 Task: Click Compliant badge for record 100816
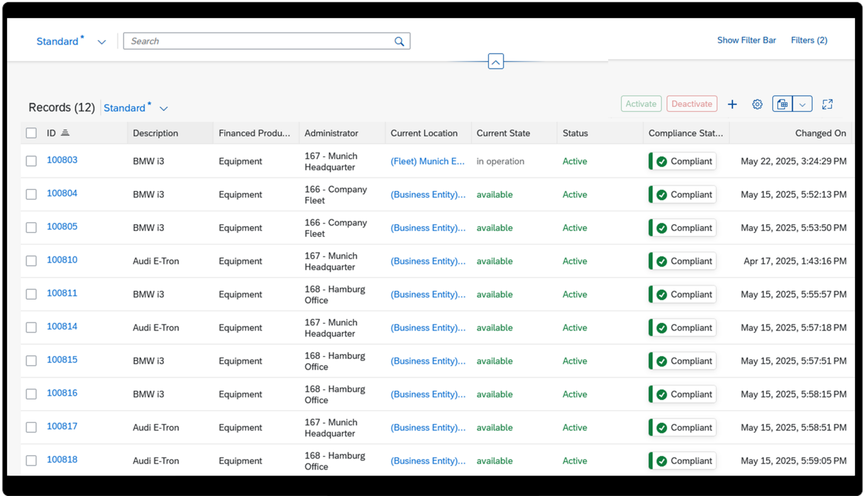coord(682,394)
